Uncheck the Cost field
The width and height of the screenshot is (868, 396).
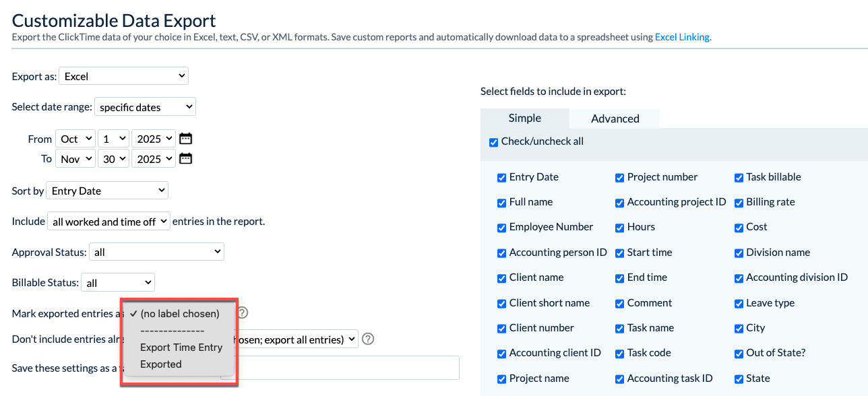click(739, 228)
